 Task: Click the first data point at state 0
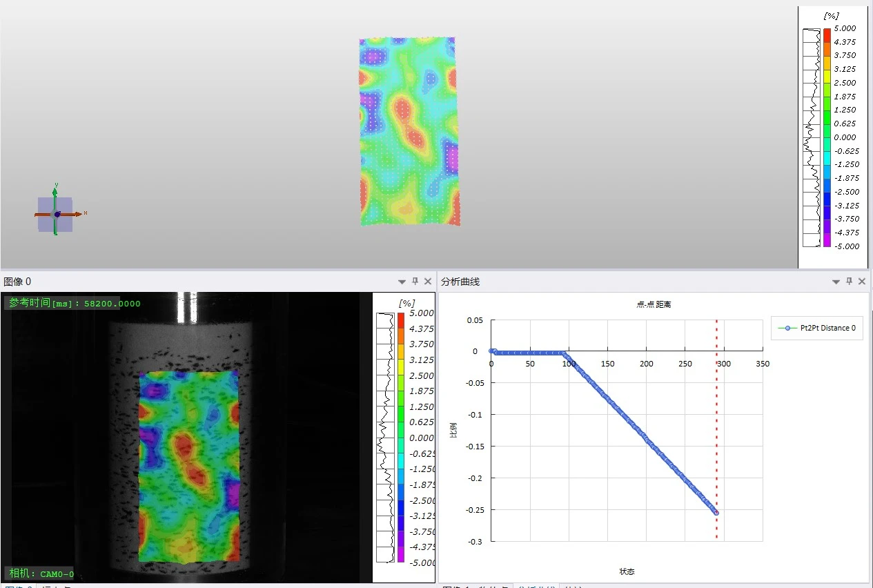point(491,351)
